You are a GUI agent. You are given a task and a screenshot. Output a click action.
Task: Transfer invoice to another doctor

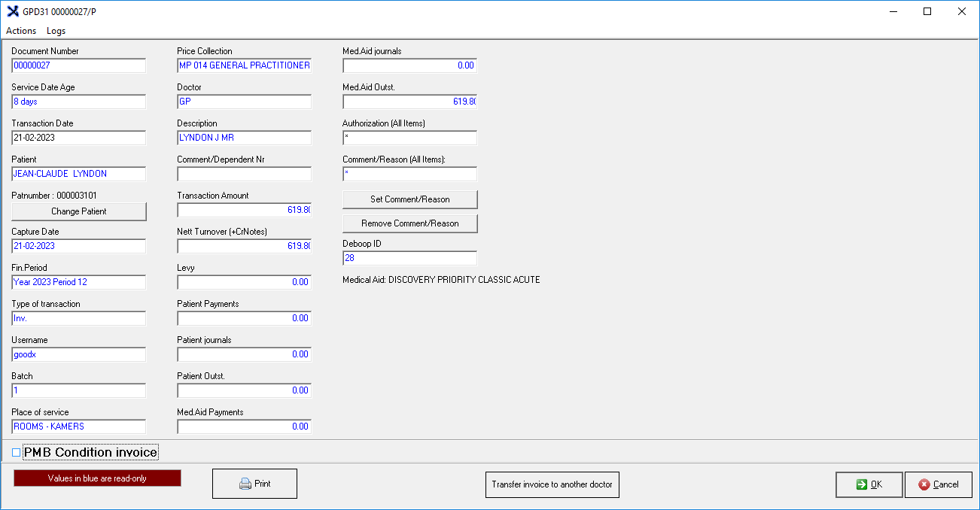click(552, 484)
